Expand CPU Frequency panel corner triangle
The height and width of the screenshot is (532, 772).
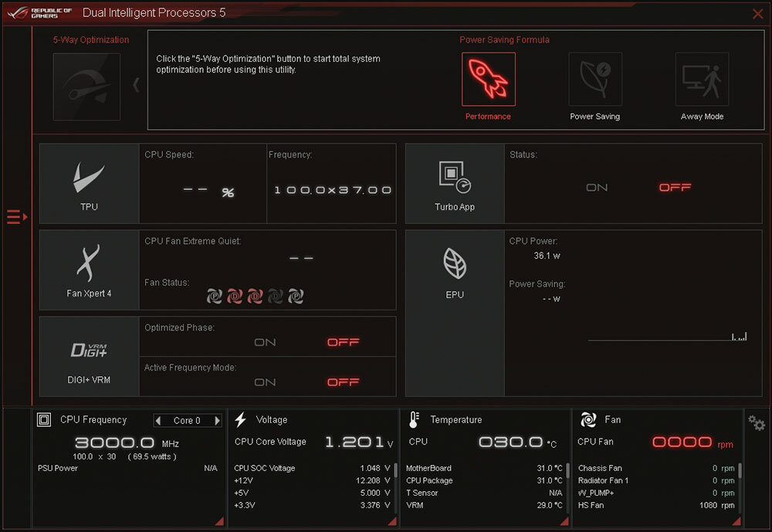coord(219,521)
